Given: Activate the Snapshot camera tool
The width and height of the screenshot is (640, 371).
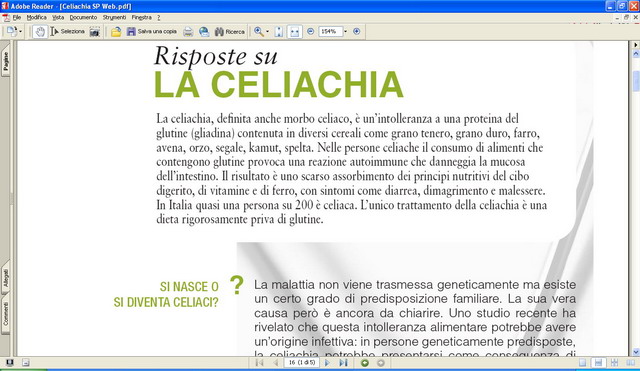Looking at the screenshot, I should click(95, 32).
